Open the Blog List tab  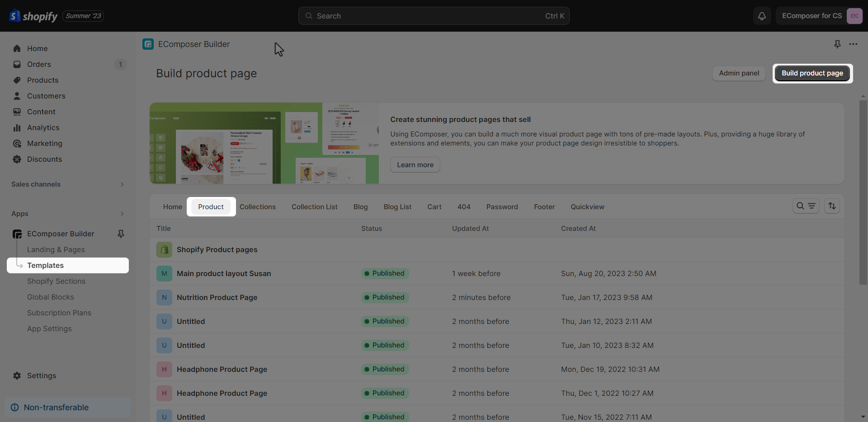point(398,206)
